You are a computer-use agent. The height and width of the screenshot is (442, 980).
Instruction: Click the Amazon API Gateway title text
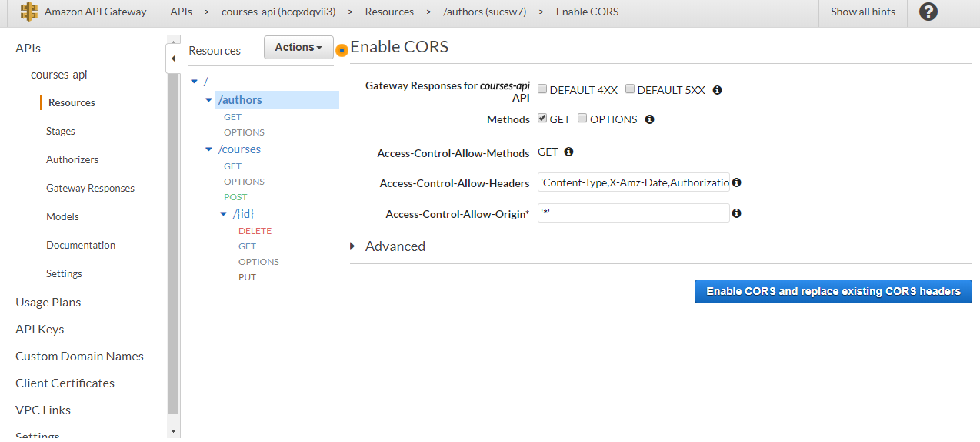[95, 12]
